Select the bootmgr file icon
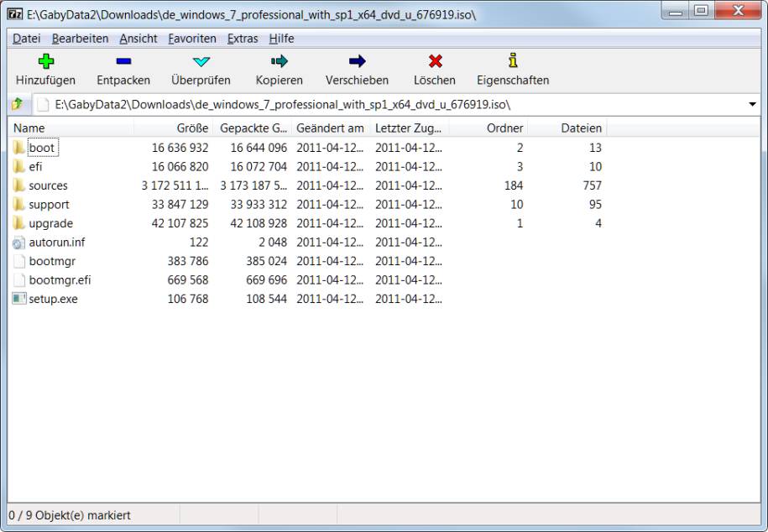 click(19, 261)
